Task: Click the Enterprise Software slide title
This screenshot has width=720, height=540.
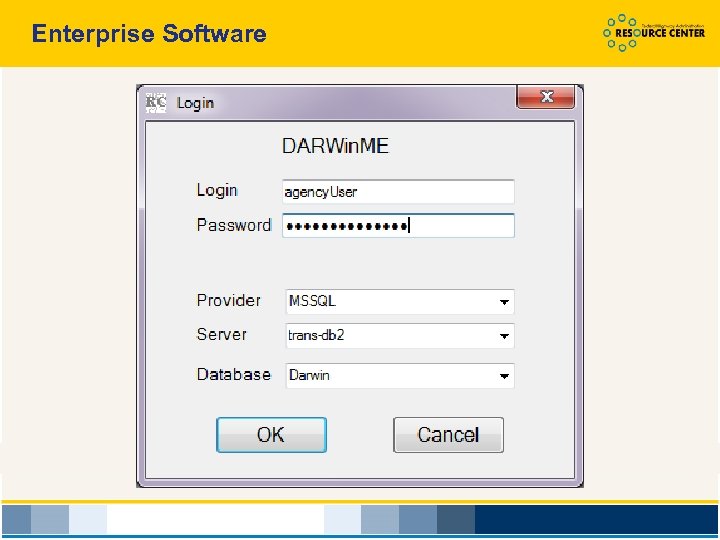Action: click(149, 34)
